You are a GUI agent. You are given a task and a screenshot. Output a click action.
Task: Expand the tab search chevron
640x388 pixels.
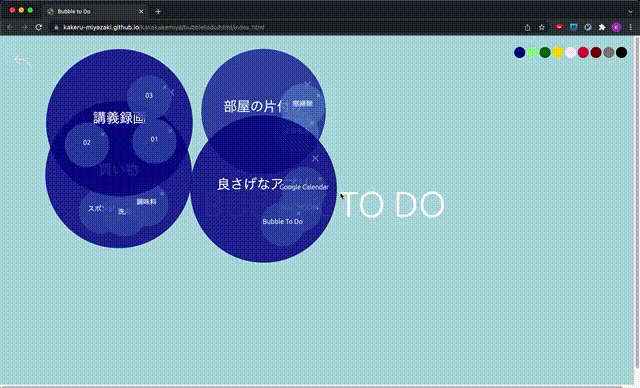[x=631, y=11]
